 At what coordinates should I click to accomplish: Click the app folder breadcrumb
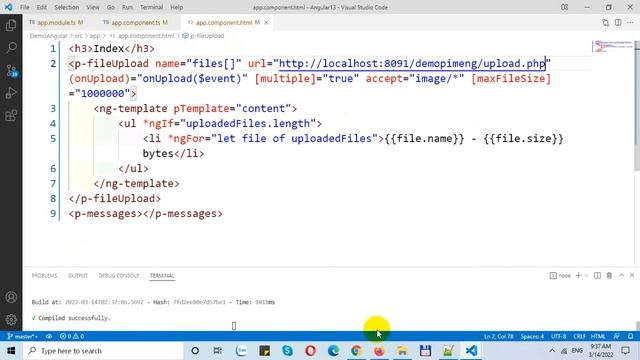pyautogui.click(x=95, y=36)
